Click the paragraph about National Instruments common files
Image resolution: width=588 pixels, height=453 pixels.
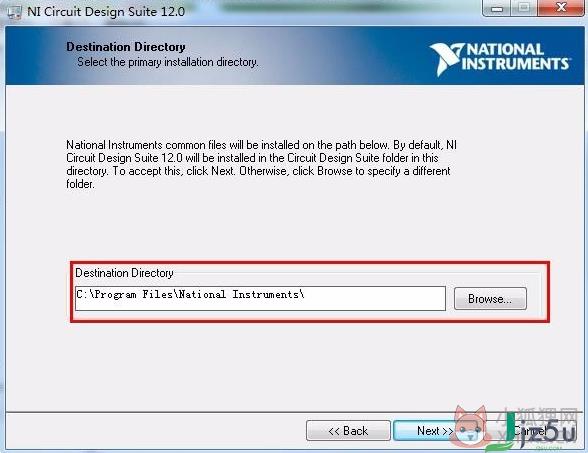tap(261, 164)
